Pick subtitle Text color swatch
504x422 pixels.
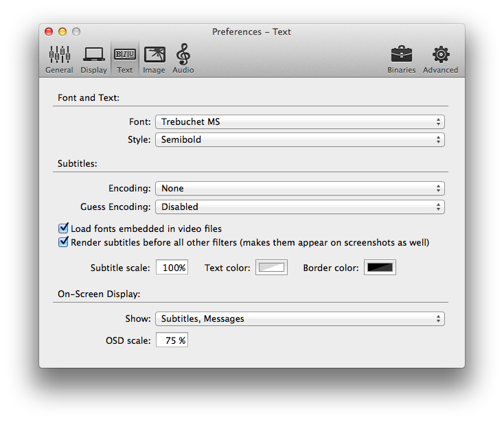point(271,268)
